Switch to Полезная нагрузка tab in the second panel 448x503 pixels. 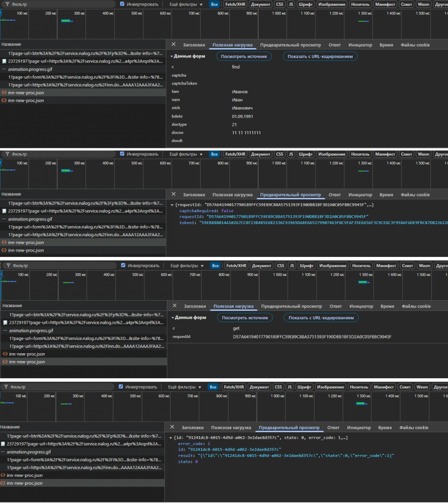point(232,195)
